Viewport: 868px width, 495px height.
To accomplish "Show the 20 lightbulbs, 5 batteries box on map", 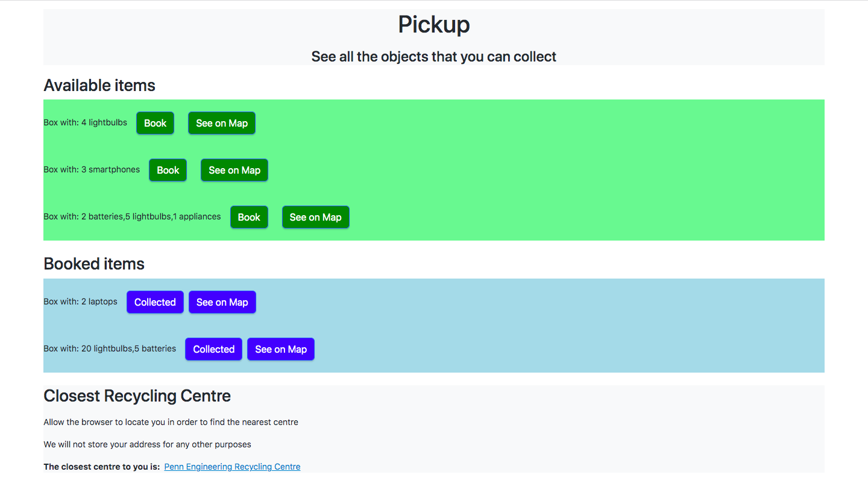I will coord(281,349).
